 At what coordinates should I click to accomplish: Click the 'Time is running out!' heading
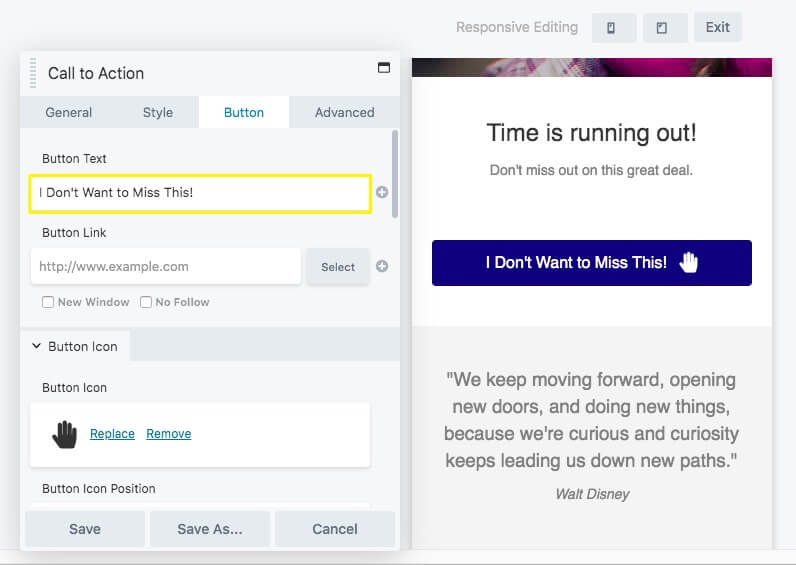point(591,133)
